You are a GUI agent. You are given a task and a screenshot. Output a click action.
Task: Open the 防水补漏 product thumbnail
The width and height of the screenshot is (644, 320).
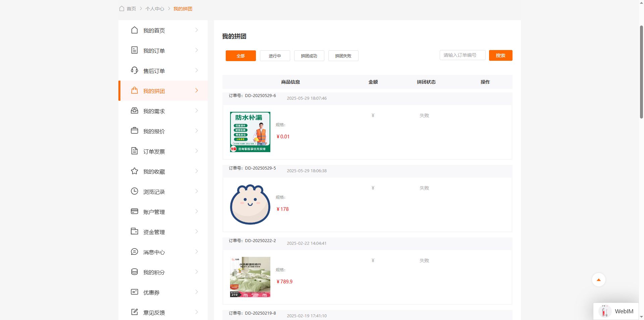pyautogui.click(x=250, y=132)
